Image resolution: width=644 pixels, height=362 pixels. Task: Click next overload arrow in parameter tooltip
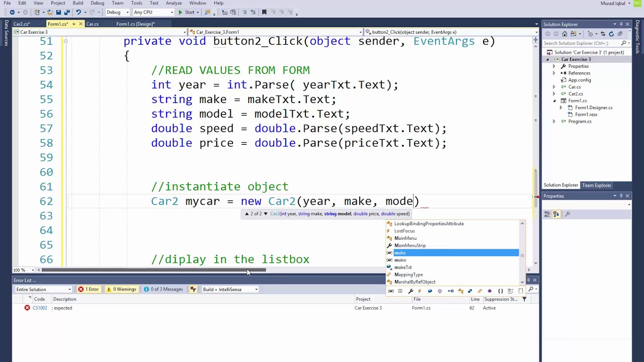[266, 214]
